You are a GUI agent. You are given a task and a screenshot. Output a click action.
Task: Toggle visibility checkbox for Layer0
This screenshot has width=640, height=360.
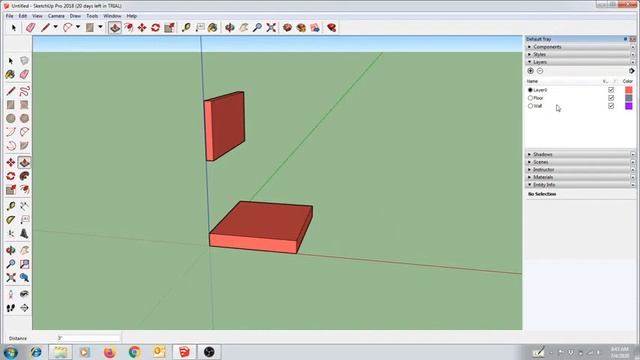(611, 90)
